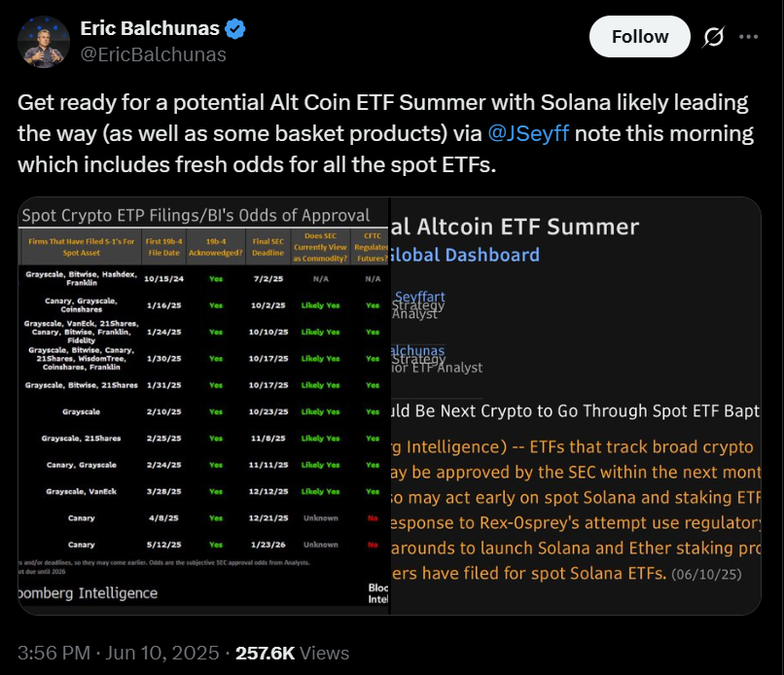Image resolution: width=784 pixels, height=675 pixels.
Task: Open the @EricBalchunas handle link
Action: pos(154,54)
